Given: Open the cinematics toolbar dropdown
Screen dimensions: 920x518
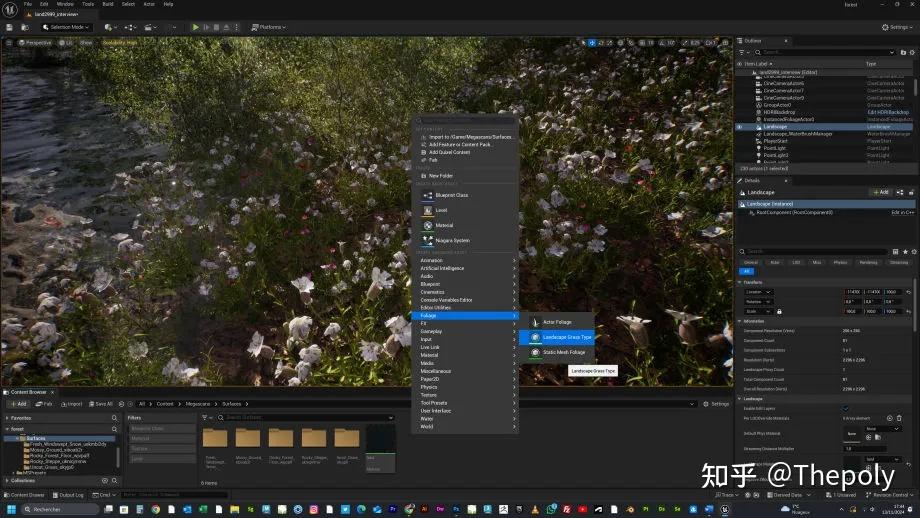Looking at the screenshot, I should (x=151, y=27).
